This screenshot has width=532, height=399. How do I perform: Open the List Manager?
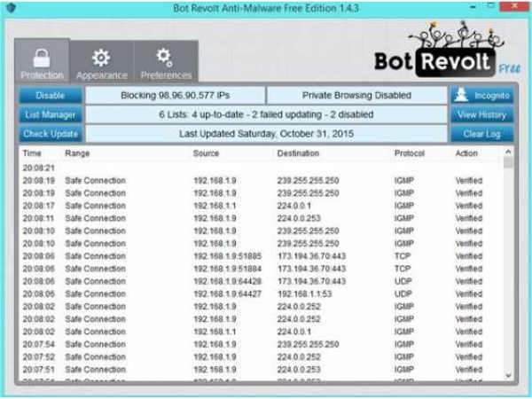click(51, 114)
